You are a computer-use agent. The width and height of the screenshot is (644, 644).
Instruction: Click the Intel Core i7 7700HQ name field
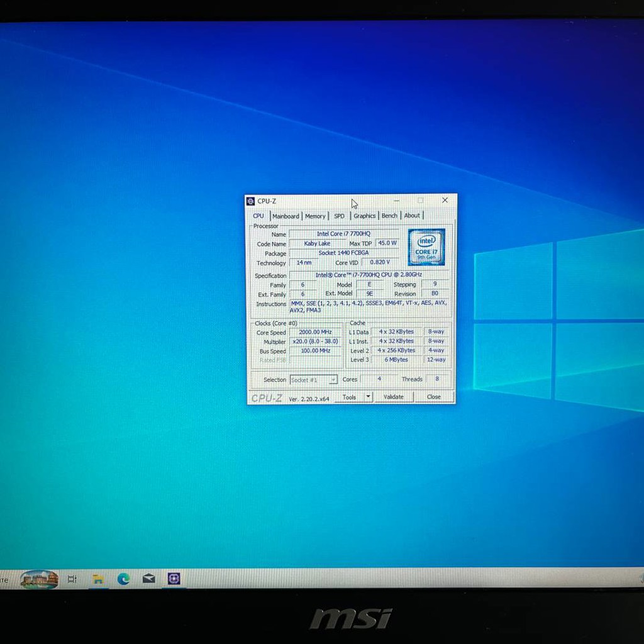pyautogui.click(x=343, y=234)
